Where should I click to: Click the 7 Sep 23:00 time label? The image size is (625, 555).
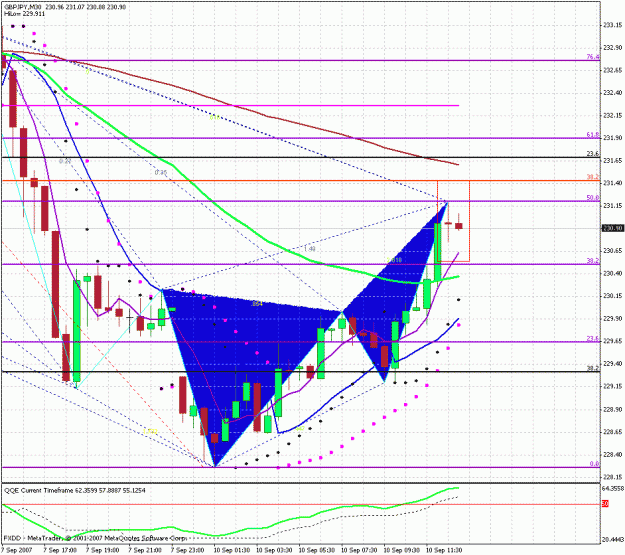tap(187, 550)
